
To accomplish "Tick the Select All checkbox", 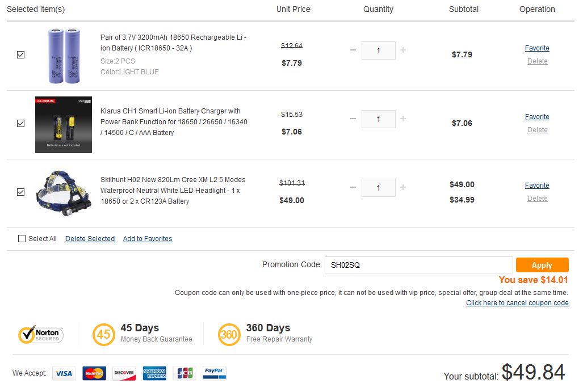I will [22, 239].
